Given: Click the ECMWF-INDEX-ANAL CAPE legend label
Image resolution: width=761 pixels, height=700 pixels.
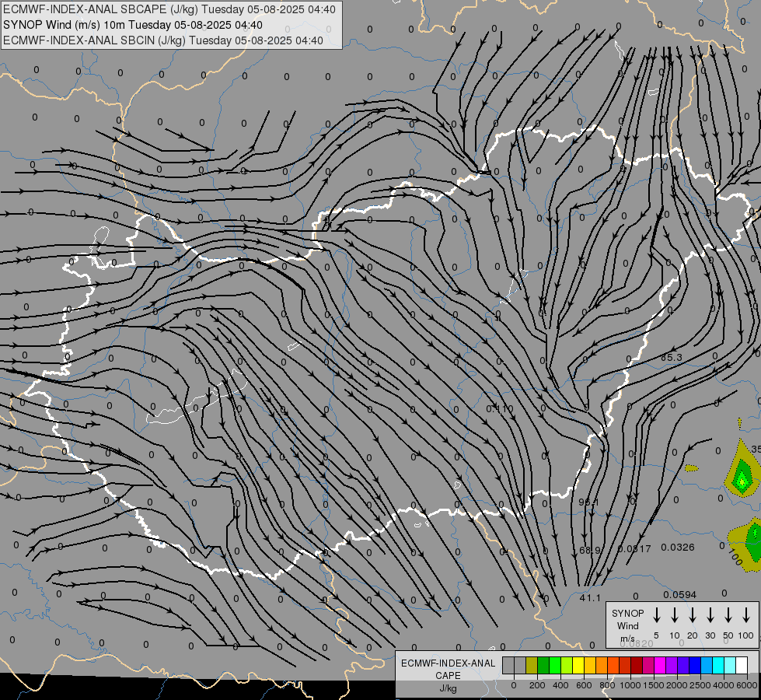Looking at the screenshot, I should [448, 669].
